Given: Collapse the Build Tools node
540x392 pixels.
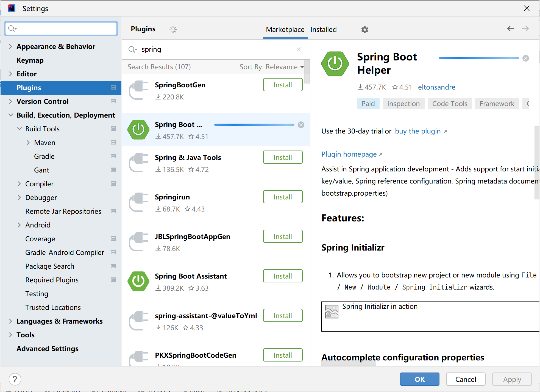Looking at the screenshot, I should tap(19, 129).
